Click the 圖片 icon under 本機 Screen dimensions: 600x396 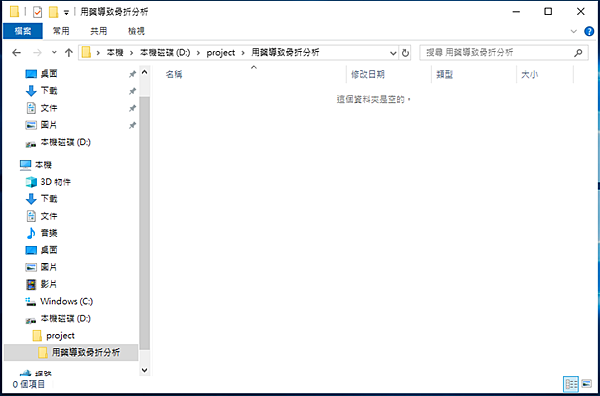click(x=31, y=267)
